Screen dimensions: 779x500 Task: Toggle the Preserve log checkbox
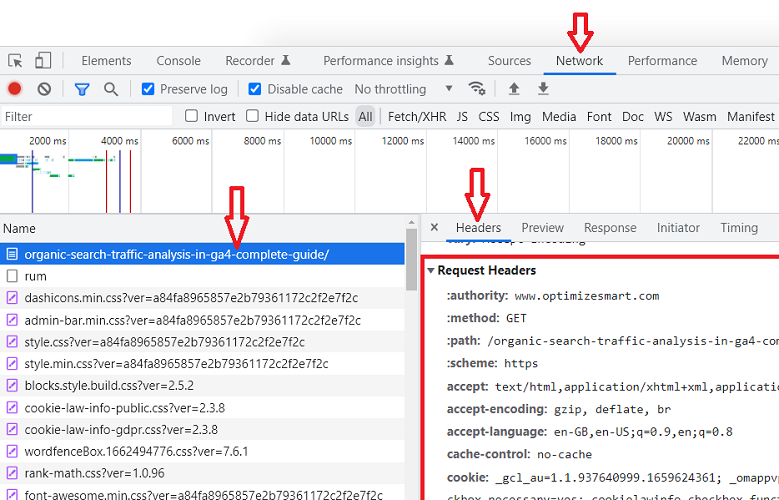148,89
